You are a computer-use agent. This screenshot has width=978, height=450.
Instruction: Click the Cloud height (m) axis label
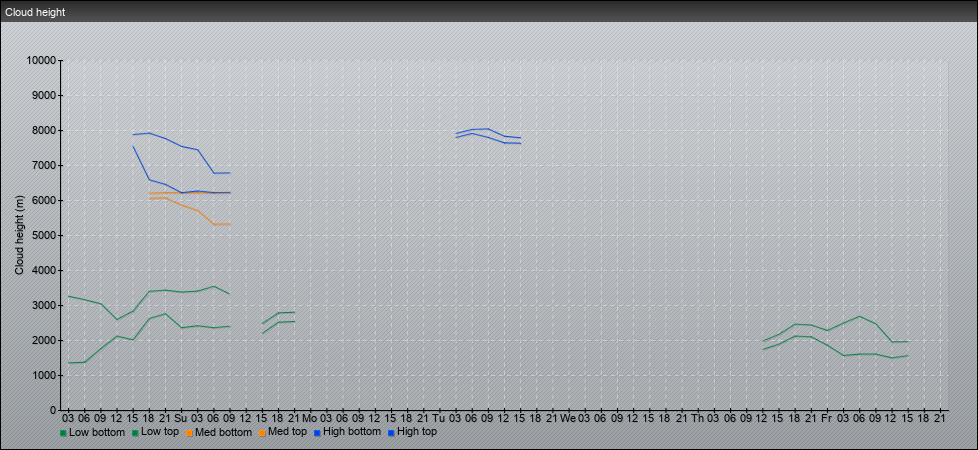[19, 235]
